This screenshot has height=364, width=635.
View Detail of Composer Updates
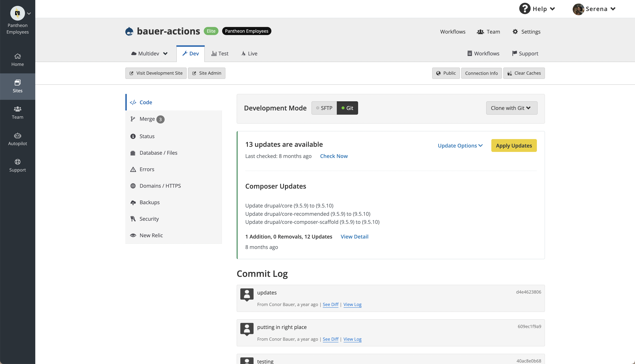pyautogui.click(x=354, y=236)
